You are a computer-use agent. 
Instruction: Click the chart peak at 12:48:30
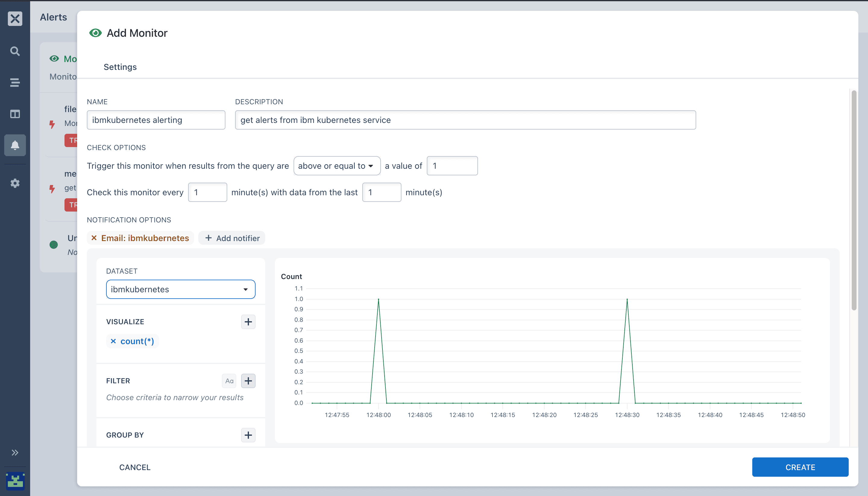(x=627, y=299)
